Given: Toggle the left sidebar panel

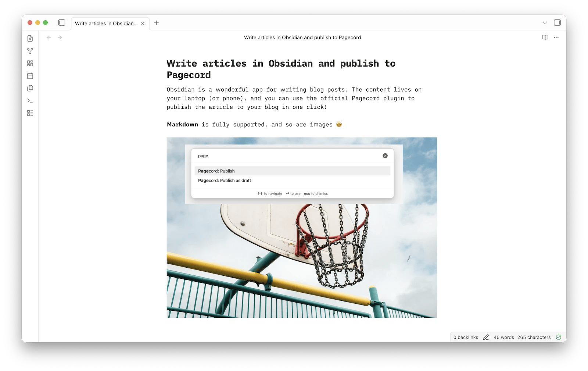Looking at the screenshot, I should tap(62, 23).
